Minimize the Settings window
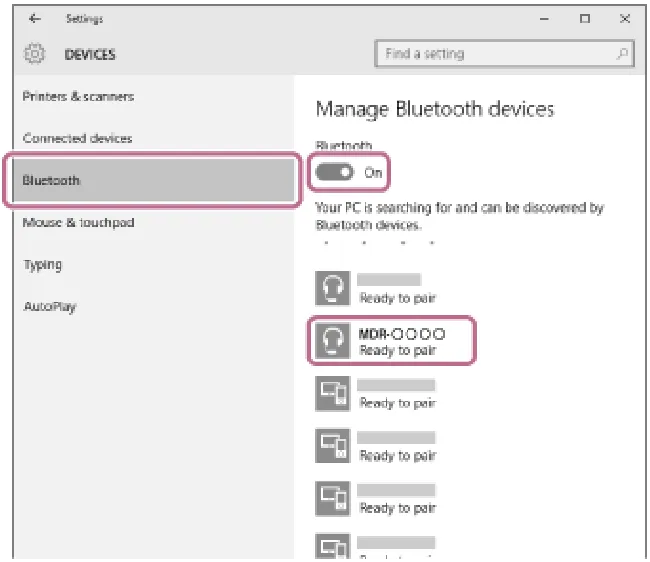Image resolution: width=650 pixels, height=562 pixels. pos(544,19)
